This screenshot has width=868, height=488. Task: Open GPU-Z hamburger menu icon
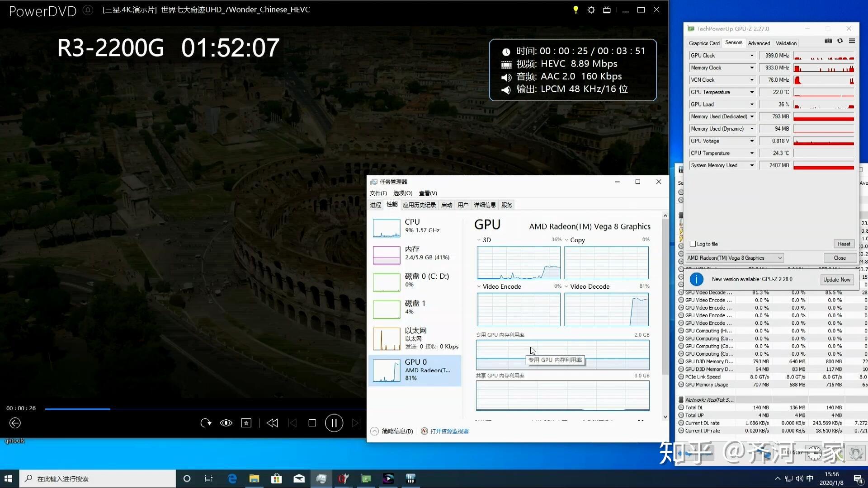(852, 41)
